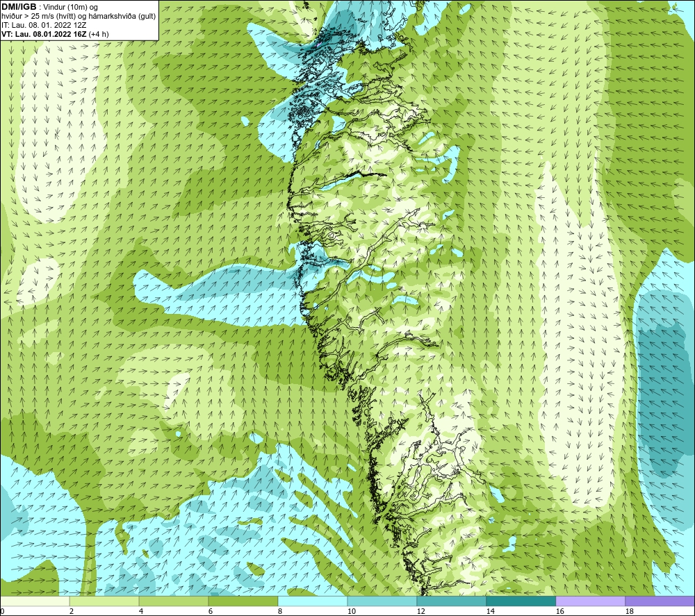
Task: Click the 'DMI/IGB' title text
Action: [x=19, y=7]
